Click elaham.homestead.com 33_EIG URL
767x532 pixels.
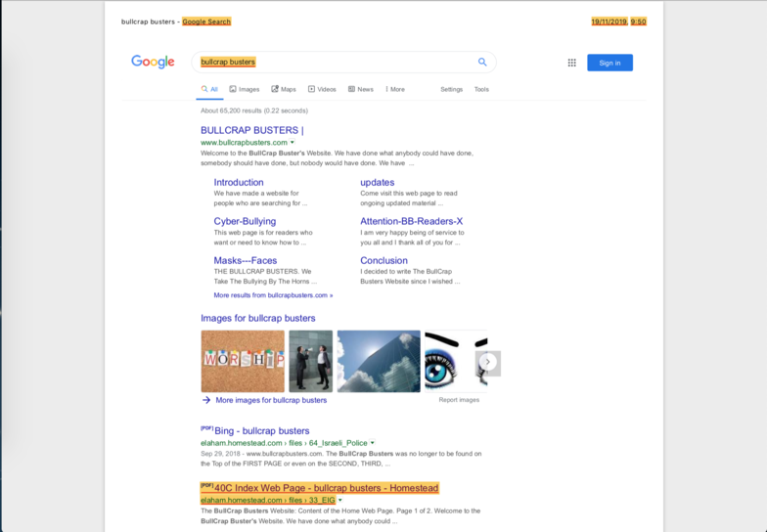268,501
